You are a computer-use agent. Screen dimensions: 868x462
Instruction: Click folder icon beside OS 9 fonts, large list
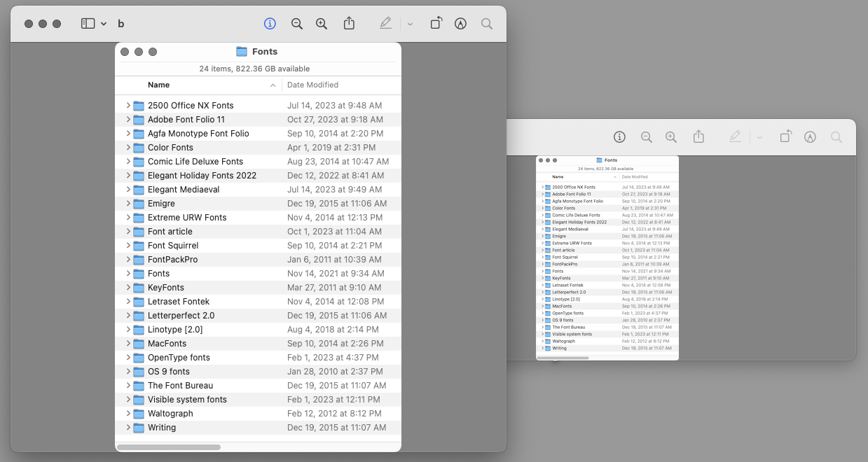(139, 371)
